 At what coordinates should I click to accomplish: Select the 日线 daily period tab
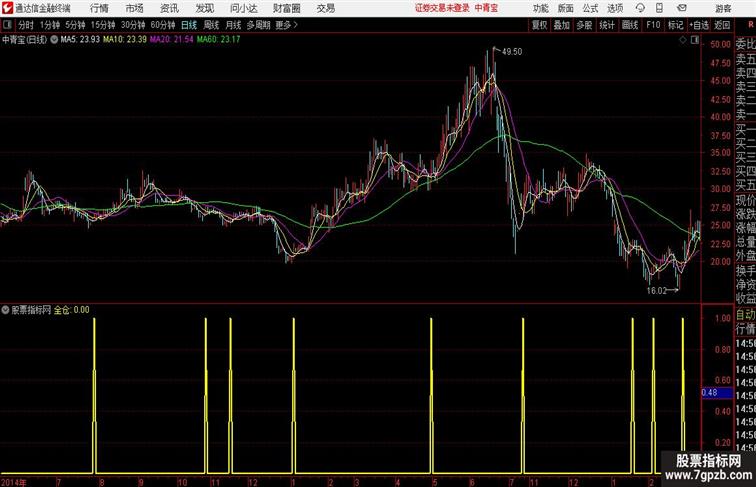point(189,25)
